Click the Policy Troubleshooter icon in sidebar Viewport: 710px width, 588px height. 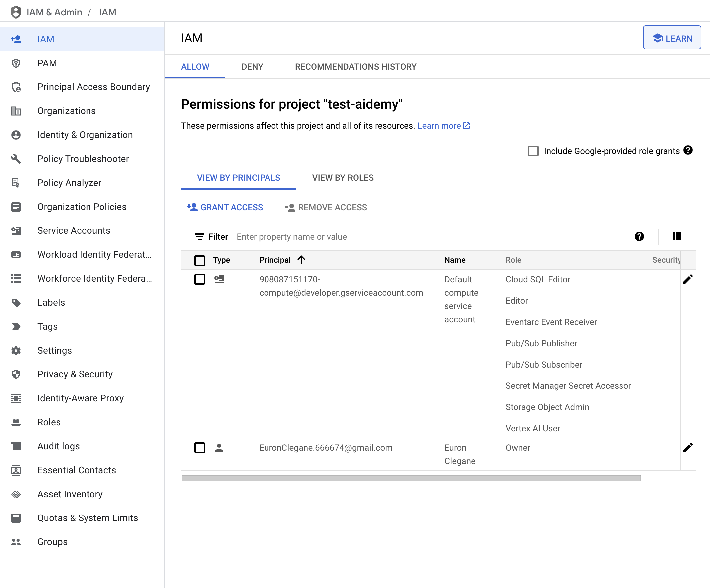click(x=17, y=159)
